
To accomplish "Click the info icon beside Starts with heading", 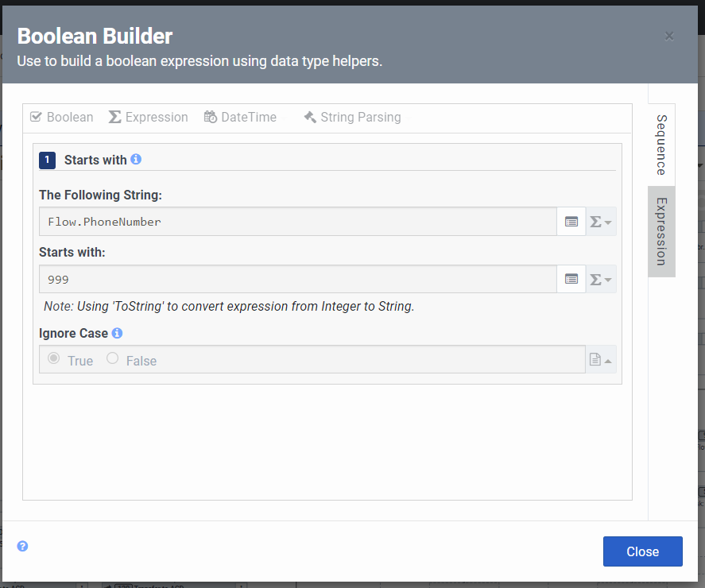I will (136, 160).
